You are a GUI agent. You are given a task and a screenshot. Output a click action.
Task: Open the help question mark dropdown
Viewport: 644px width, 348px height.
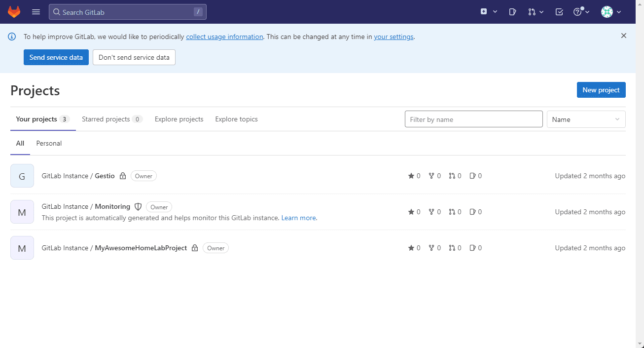581,12
